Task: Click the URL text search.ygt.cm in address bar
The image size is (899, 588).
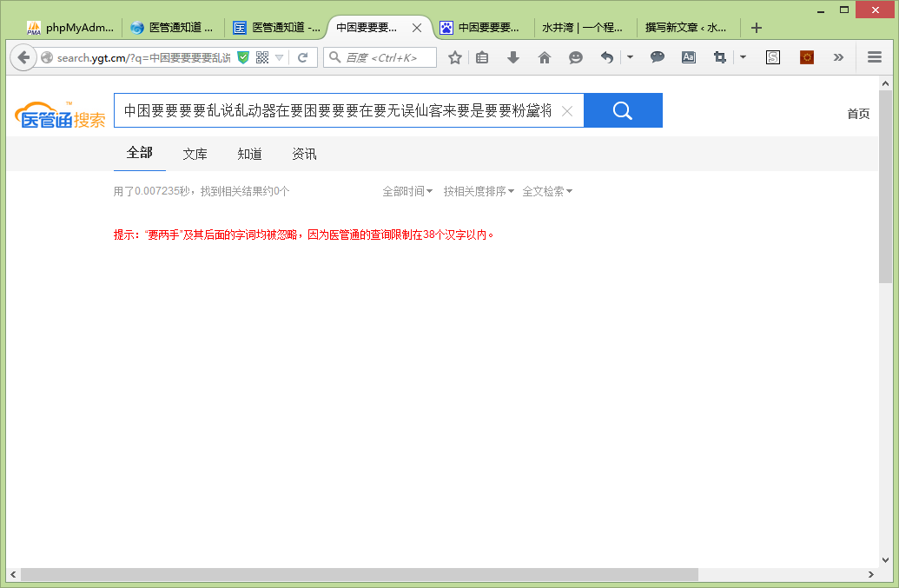Action: (91, 58)
